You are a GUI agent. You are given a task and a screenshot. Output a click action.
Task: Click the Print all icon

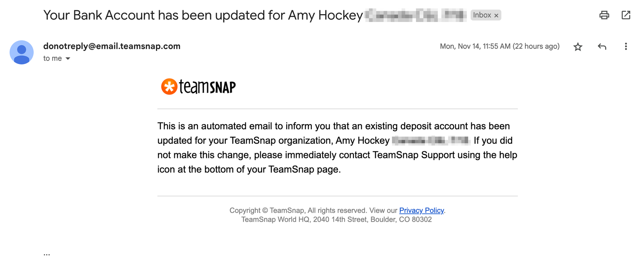(x=604, y=15)
